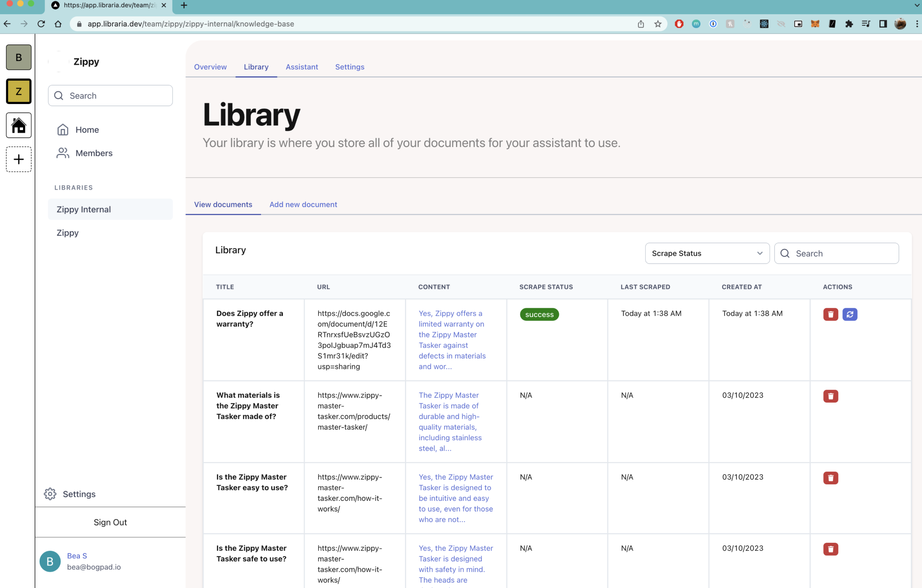Viewport: 922px width, 588px height.
Task: Open content 'Yes, Zippy offers a limited warranty'
Action: coord(452,340)
